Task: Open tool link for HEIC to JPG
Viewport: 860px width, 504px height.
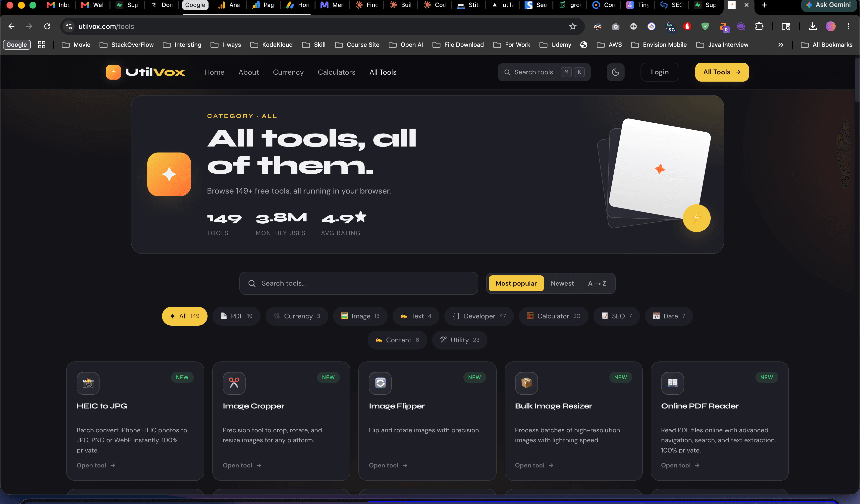Action: (96, 465)
